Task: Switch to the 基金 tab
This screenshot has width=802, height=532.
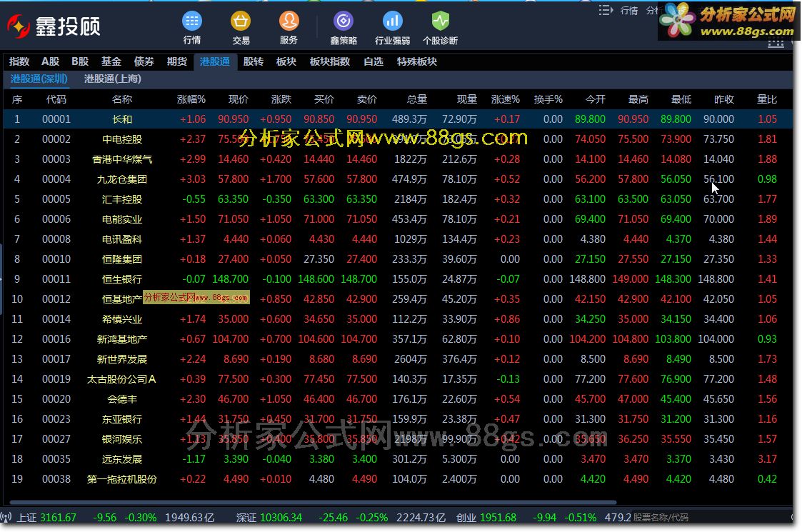Action: click(x=111, y=61)
